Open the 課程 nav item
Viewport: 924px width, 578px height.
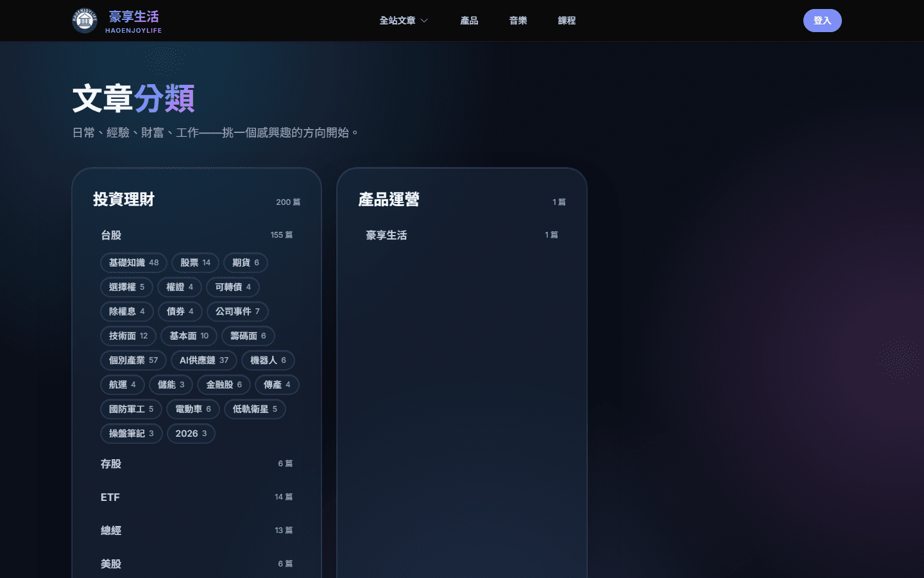tap(567, 21)
